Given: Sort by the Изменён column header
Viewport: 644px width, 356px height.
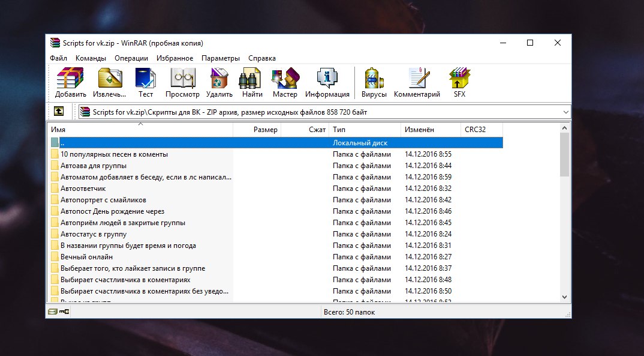Looking at the screenshot, I should [431, 130].
